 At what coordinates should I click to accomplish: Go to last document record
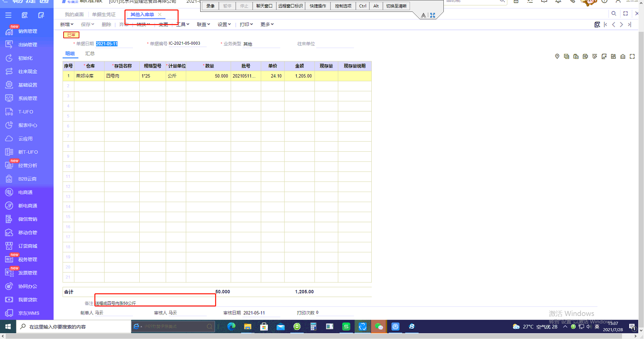[x=629, y=24]
